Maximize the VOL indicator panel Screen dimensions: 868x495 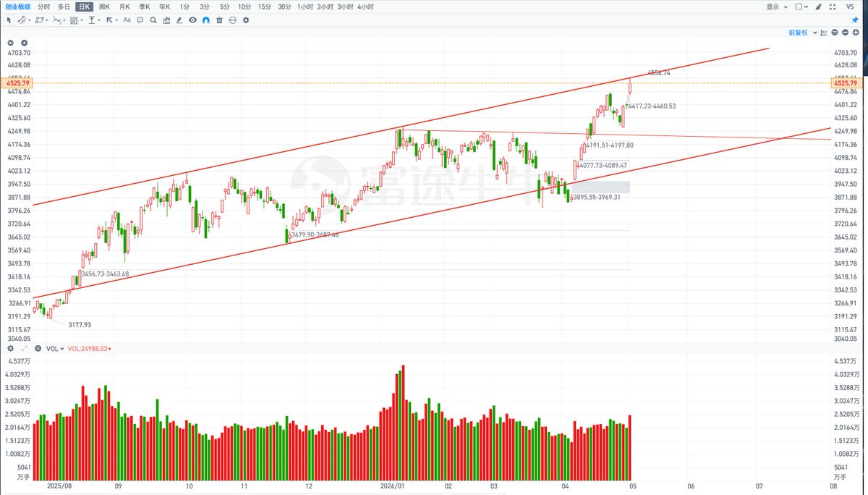tap(24, 348)
